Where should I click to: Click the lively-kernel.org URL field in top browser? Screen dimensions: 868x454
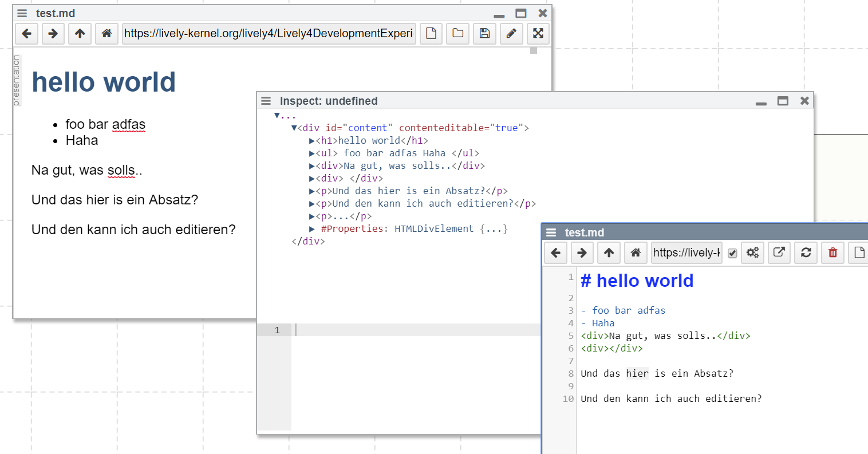pyautogui.click(x=269, y=34)
